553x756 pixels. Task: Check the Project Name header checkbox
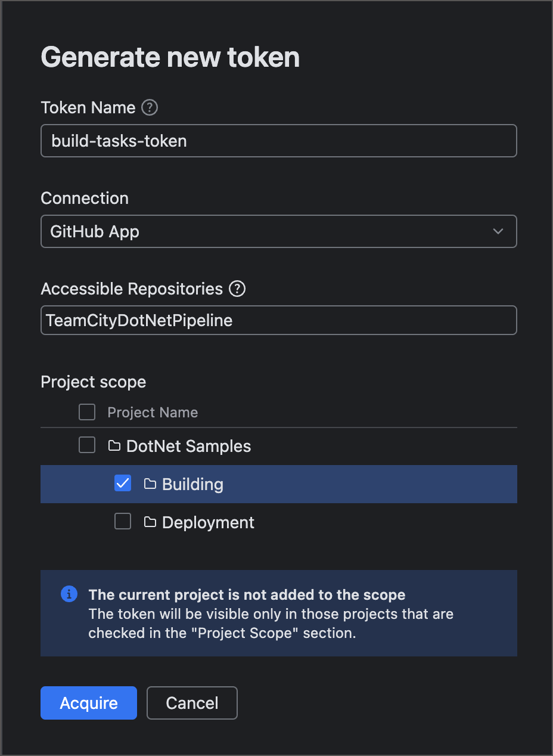(x=87, y=411)
